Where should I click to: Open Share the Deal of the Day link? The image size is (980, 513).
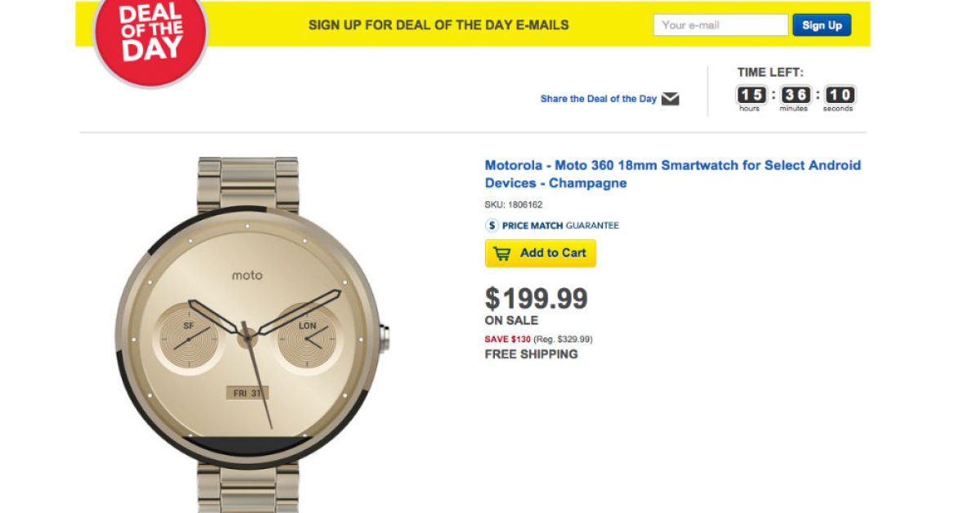click(x=599, y=99)
